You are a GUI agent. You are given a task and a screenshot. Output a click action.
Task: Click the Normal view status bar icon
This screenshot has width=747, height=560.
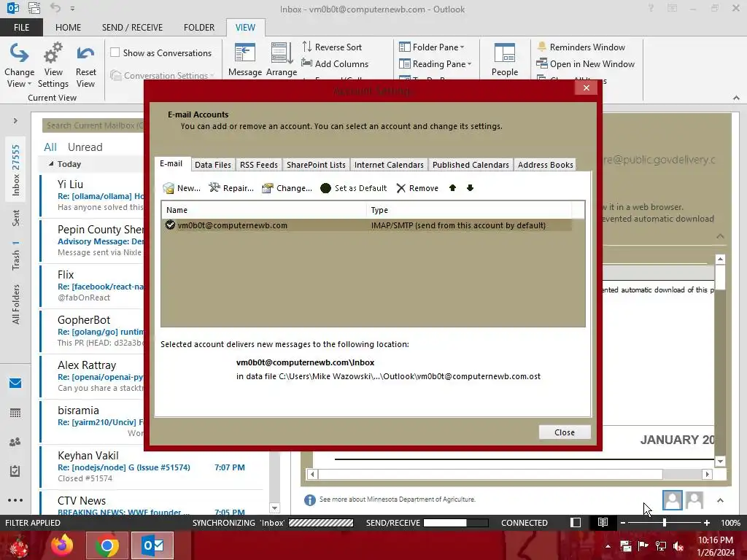pos(576,522)
